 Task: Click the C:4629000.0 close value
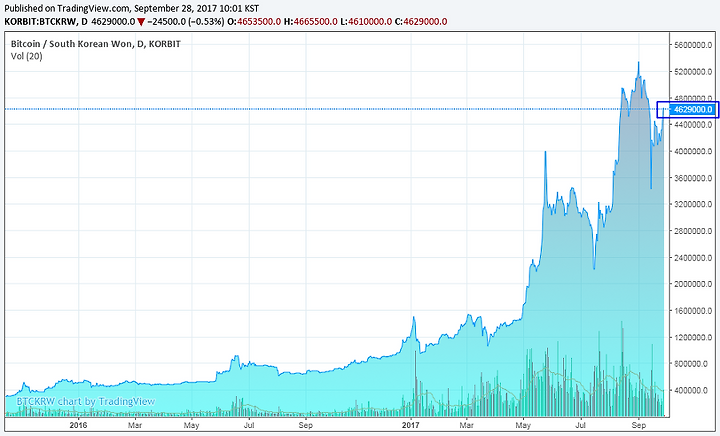pyautogui.click(x=421, y=22)
